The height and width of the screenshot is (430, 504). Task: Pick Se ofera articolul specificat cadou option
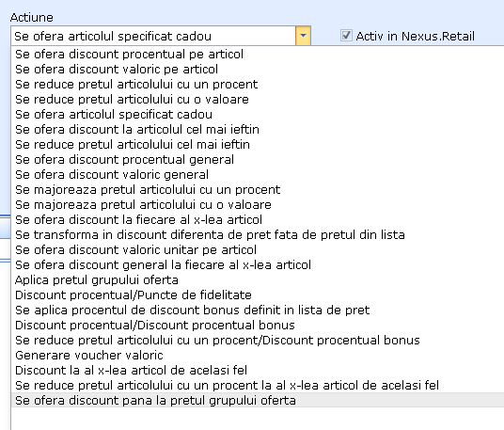pyautogui.click(x=258, y=115)
